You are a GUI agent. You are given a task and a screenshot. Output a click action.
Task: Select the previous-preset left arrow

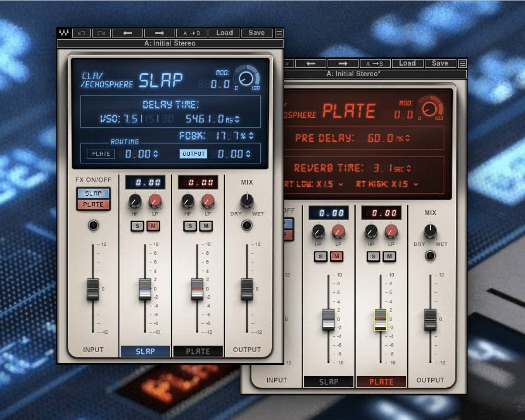127,33
